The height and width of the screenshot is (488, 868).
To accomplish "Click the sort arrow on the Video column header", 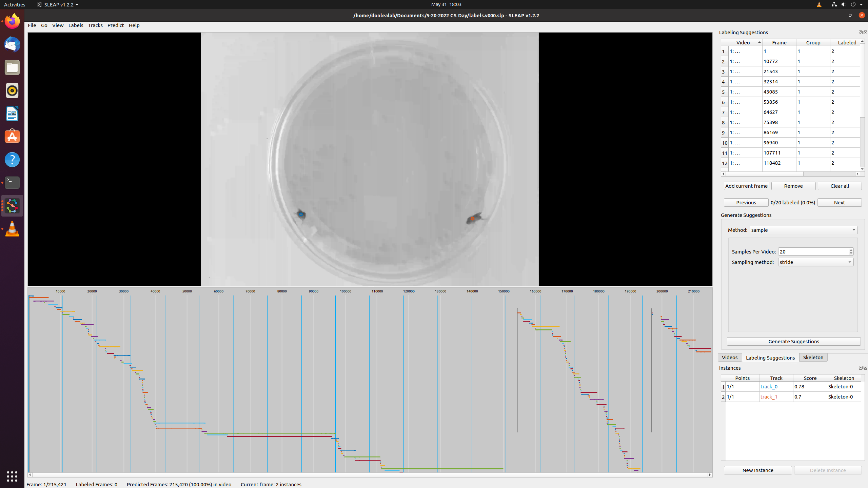I will coord(759,42).
